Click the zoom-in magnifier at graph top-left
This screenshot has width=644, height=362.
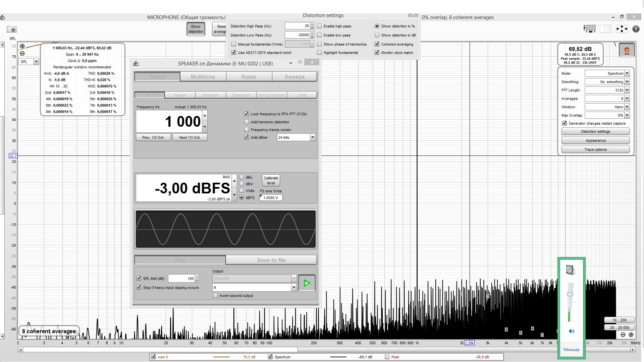point(22,46)
